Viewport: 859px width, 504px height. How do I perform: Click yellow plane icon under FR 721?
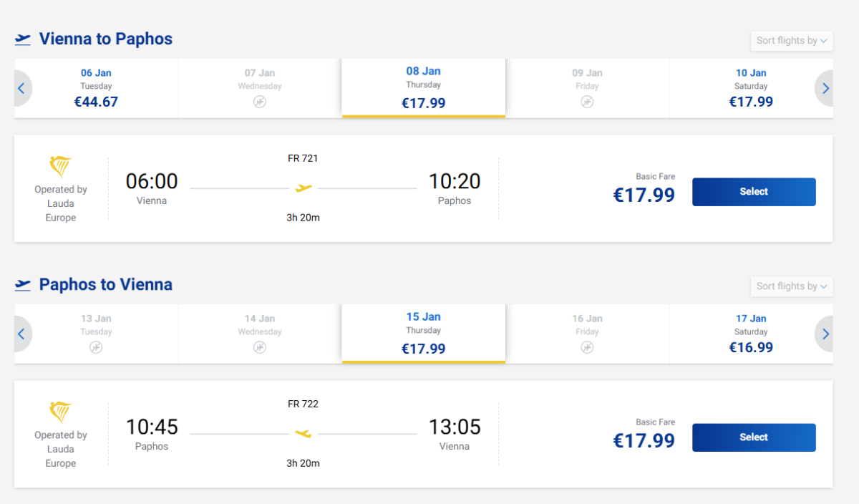[x=304, y=188]
